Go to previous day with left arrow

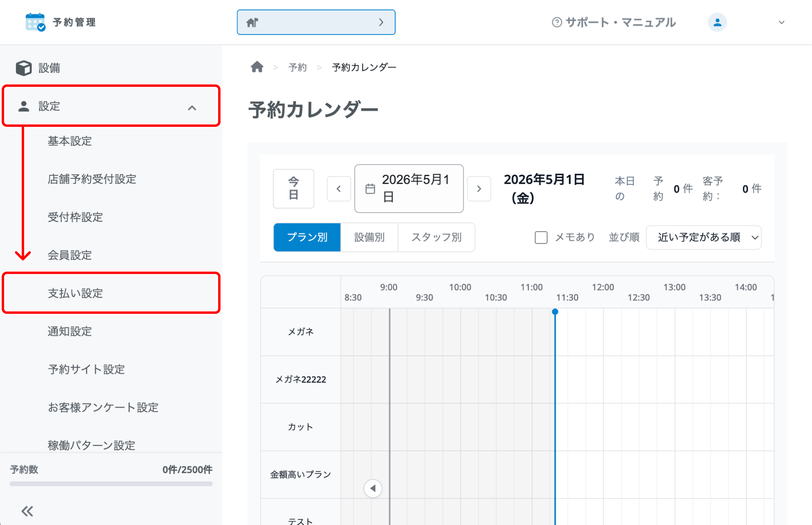point(339,188)
